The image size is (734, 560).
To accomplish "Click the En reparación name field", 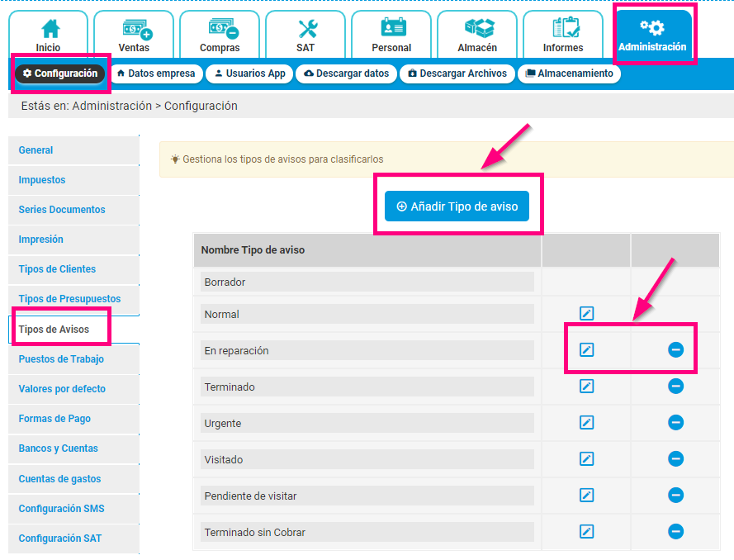I will coord(367,350).
